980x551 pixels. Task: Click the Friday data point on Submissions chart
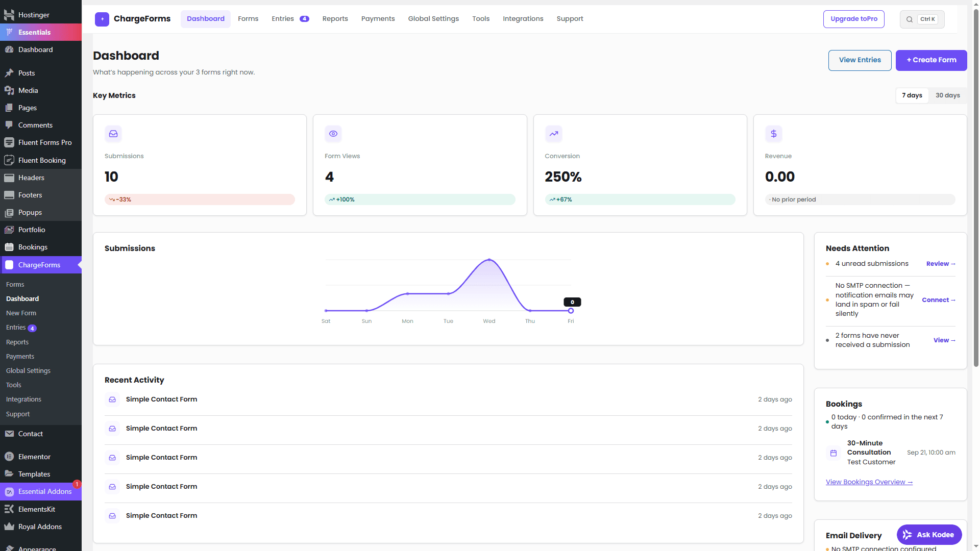point(571,311)
